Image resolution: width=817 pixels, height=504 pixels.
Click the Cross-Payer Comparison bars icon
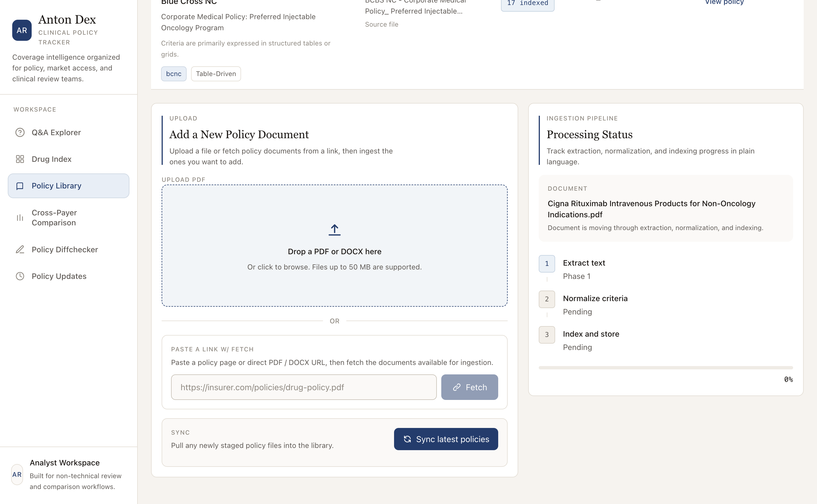click(x=20, y=218)
